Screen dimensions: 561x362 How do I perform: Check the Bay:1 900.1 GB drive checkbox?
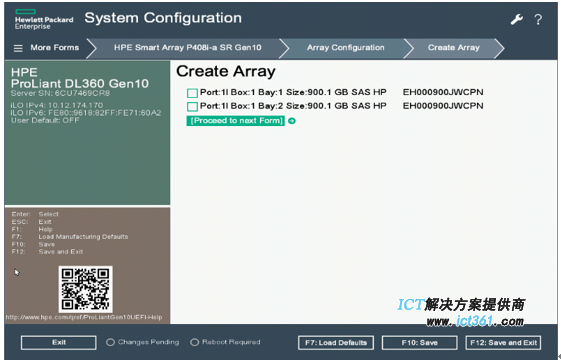192,93
